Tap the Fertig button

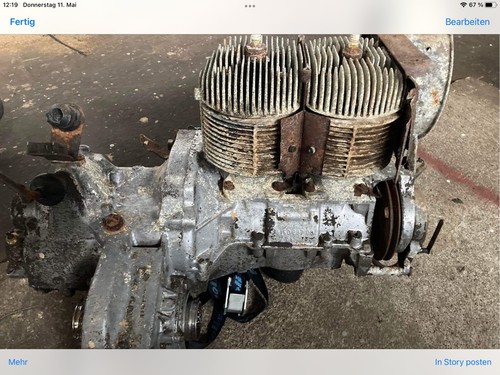coord(22,22)
